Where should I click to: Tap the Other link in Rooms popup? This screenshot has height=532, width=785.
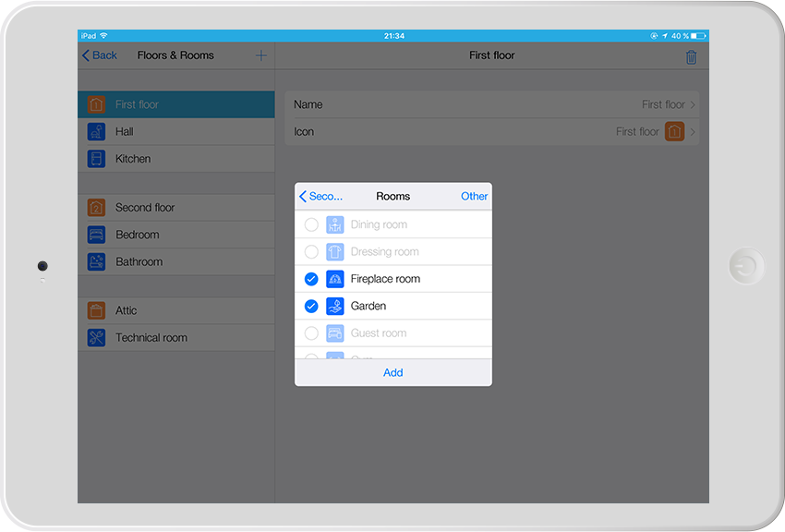click(474, 196)
